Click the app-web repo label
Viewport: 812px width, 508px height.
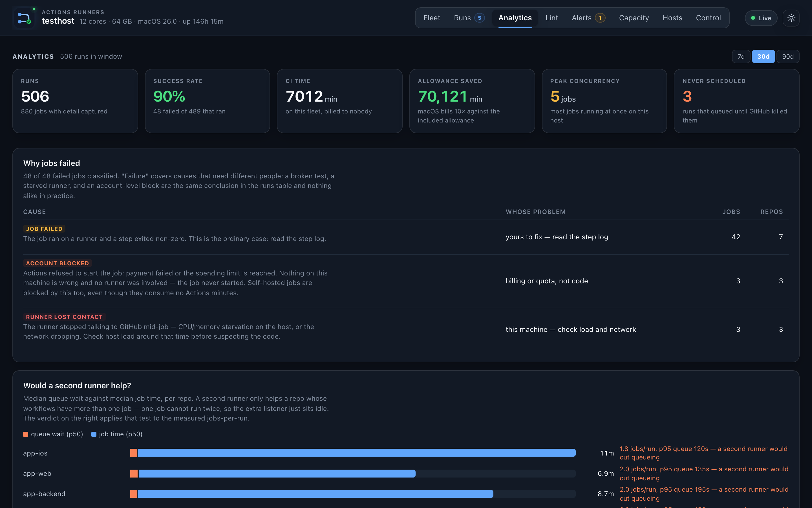pyautogui.click(x=37, y=473)
